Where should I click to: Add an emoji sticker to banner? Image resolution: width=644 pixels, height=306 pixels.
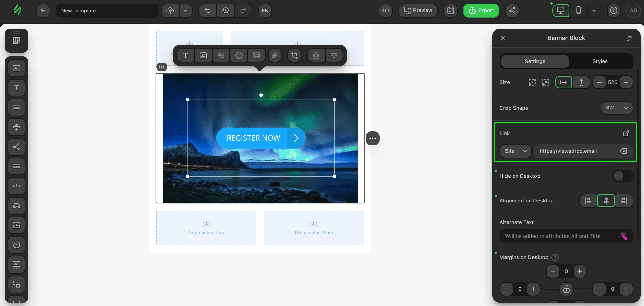click(239, 55)
